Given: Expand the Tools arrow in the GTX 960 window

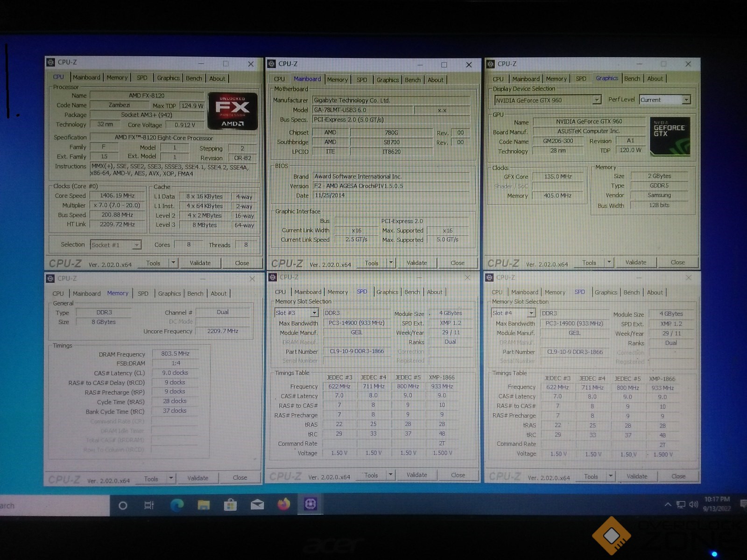Looking at the screenshot, I should (609, 262).
